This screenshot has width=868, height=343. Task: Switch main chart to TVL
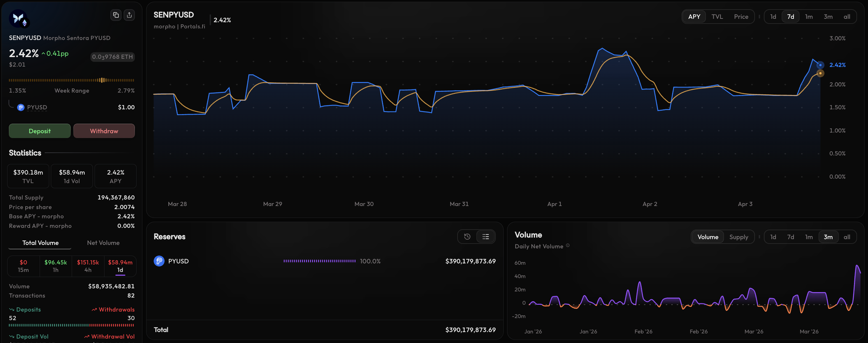(x=717, y=16)
